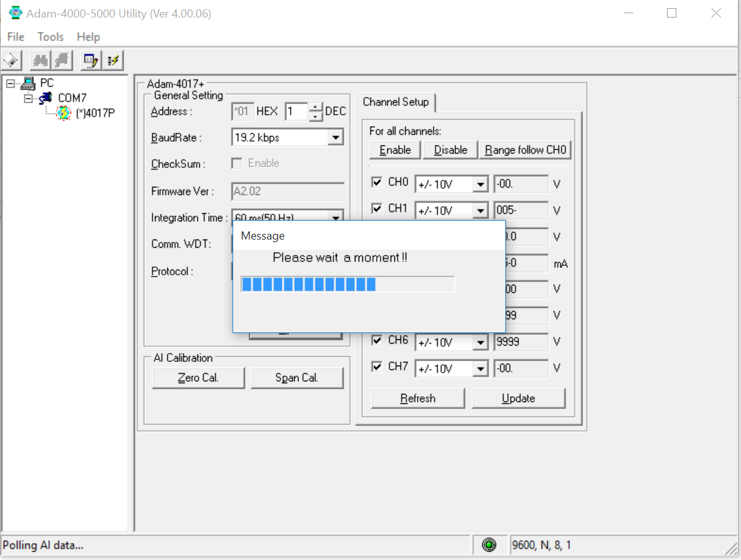Click the binoculars search toolbar icon
Screen dimensions: 741x560
(x=40, y=60)
